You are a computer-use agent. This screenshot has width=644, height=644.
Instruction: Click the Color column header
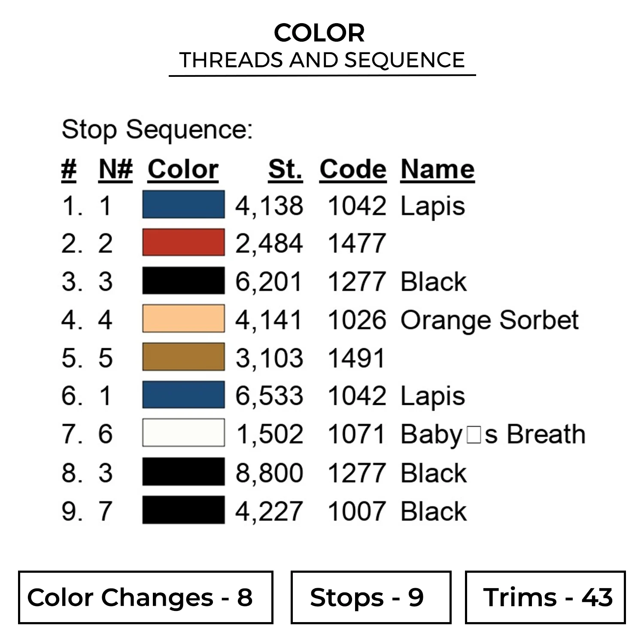[183, 169]
